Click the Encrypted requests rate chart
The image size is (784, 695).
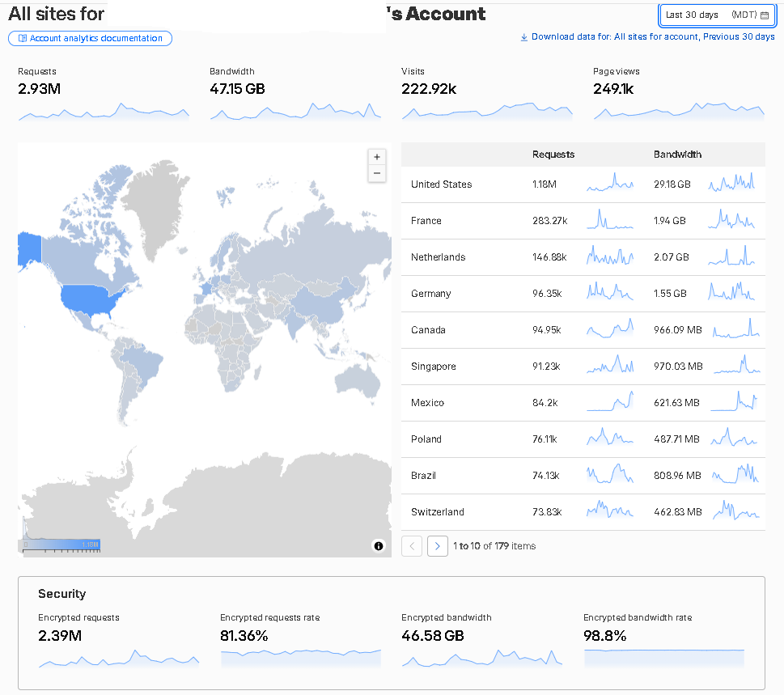tap(300, 658)
